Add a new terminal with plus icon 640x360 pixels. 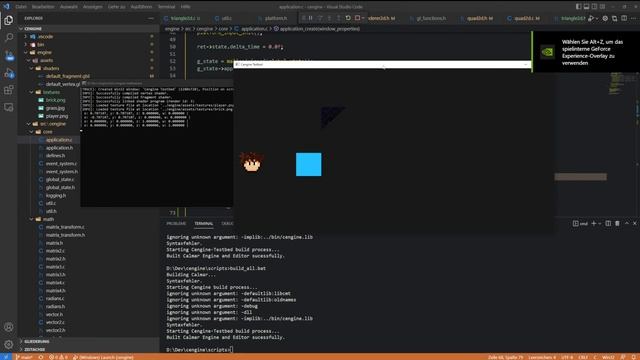593,223
